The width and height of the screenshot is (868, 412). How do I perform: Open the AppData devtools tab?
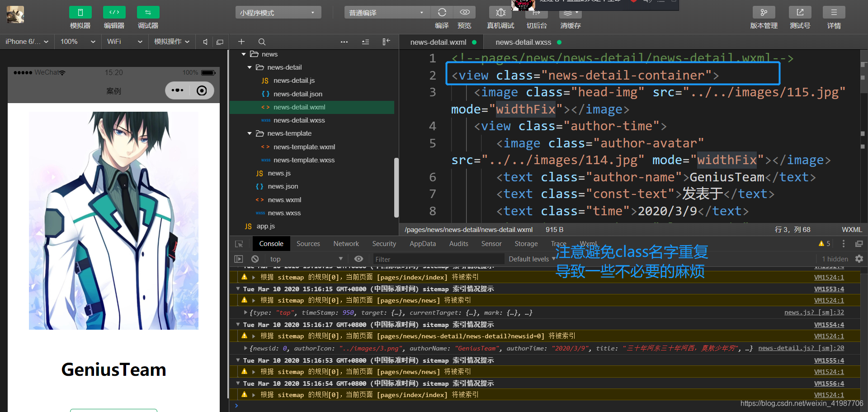(423, 244)
